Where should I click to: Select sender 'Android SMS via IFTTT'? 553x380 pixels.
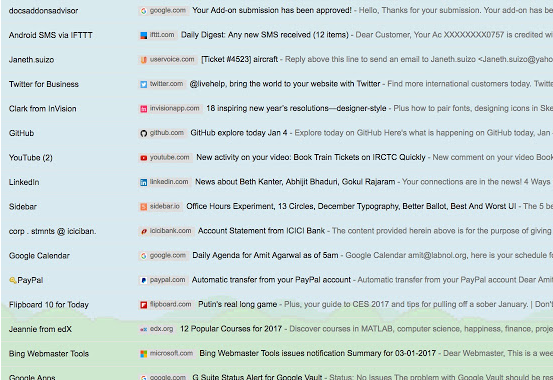[51, 35]
